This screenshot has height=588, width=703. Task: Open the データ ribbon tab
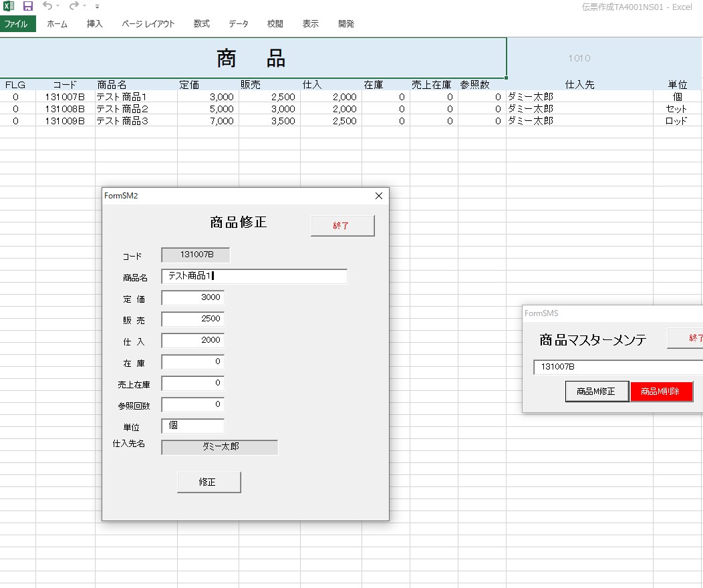click(239, 24)
